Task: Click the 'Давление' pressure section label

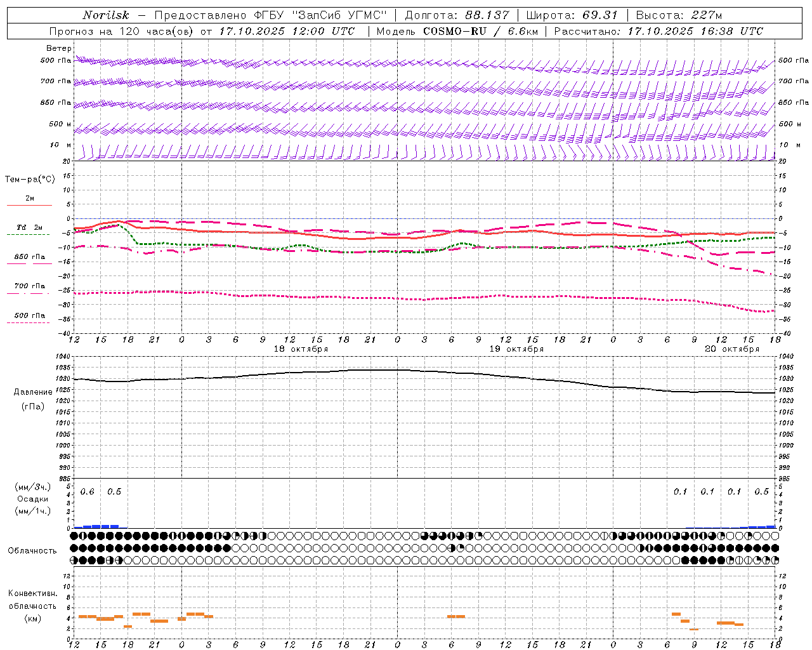Action: click(x=33, y=392)
